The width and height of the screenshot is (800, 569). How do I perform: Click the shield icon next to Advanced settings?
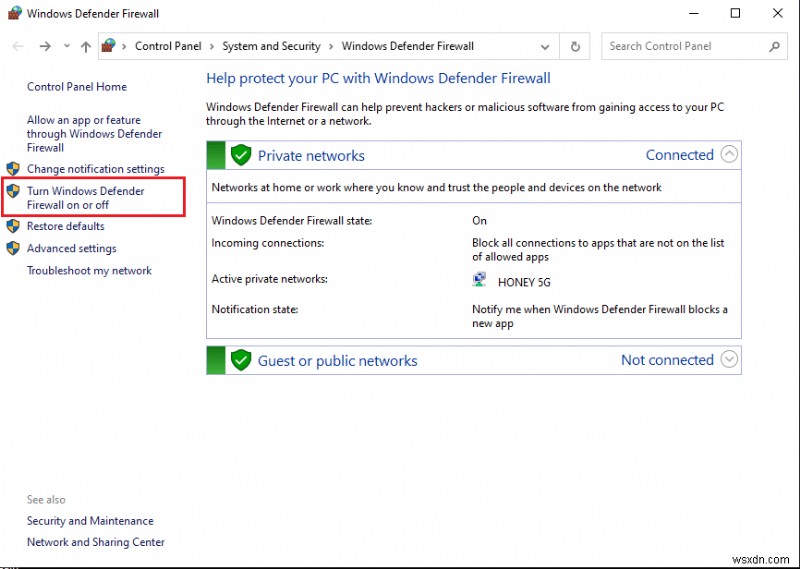click(13, 248)
